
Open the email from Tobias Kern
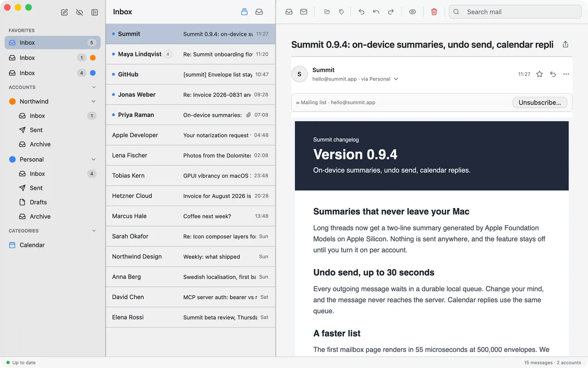tap(190, 175)
